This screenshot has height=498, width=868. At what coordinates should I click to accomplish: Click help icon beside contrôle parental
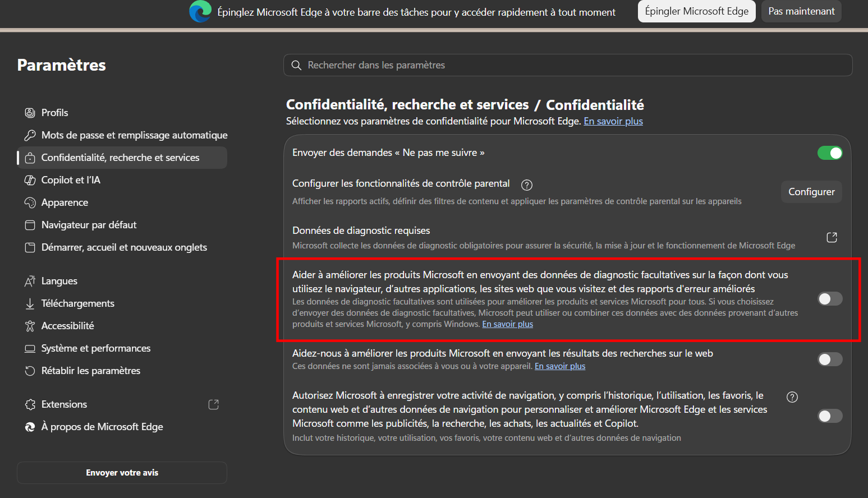[x=527, y=185]
